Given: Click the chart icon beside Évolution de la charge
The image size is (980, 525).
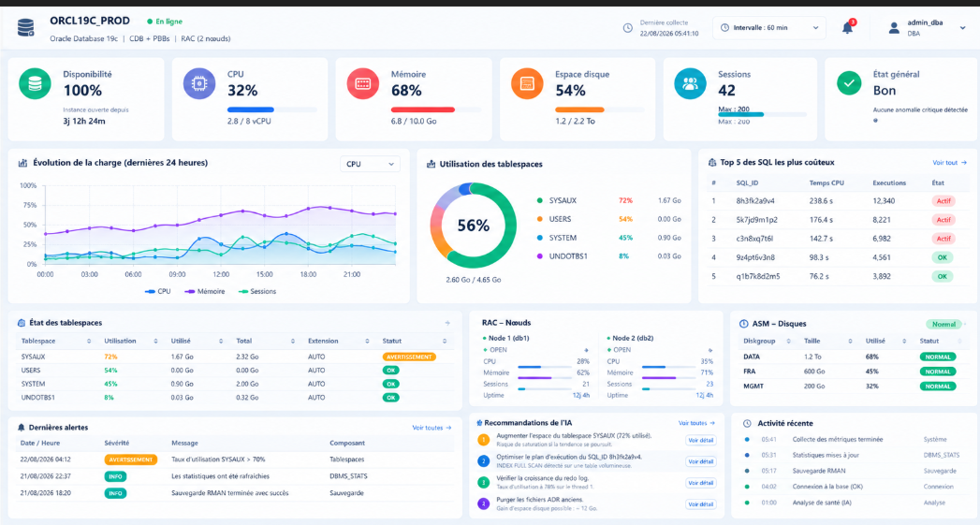Looking at the screenshot, I should coord(22,163).
